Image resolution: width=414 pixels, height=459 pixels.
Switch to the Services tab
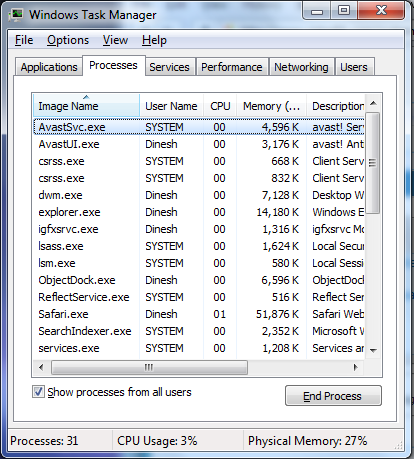tap(169, 67)
